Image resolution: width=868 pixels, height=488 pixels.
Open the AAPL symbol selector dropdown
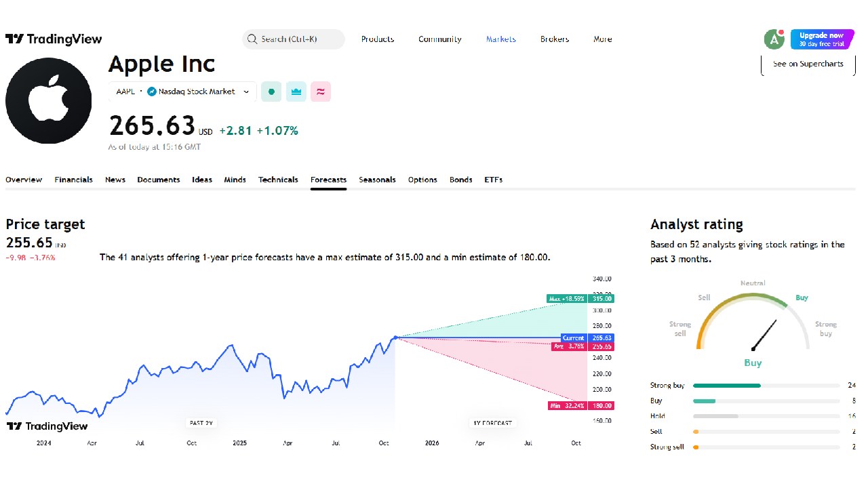(246, 91)
